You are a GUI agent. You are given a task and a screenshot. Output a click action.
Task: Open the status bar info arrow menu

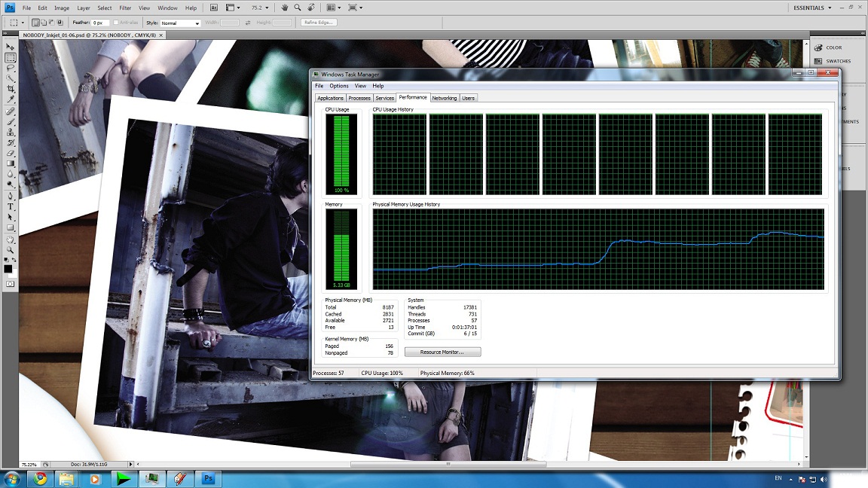[x=131, y=464]
